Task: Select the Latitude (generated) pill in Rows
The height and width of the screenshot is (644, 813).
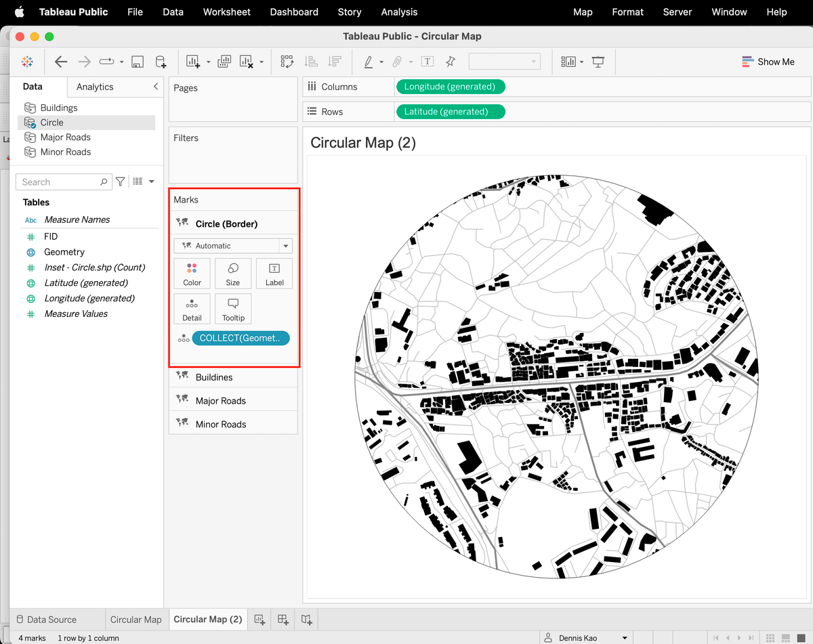Action: click(450, 112)
